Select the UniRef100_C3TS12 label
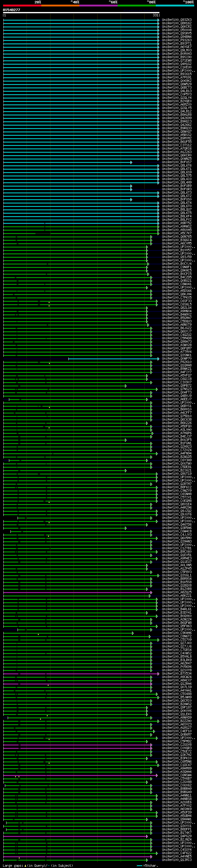The height and width of the screenshot is (868, 197). 177,145
